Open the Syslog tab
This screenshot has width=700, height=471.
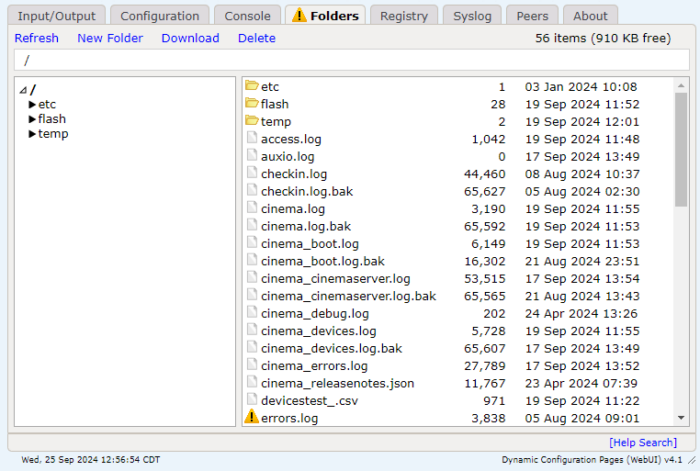(x=472, y=16)
